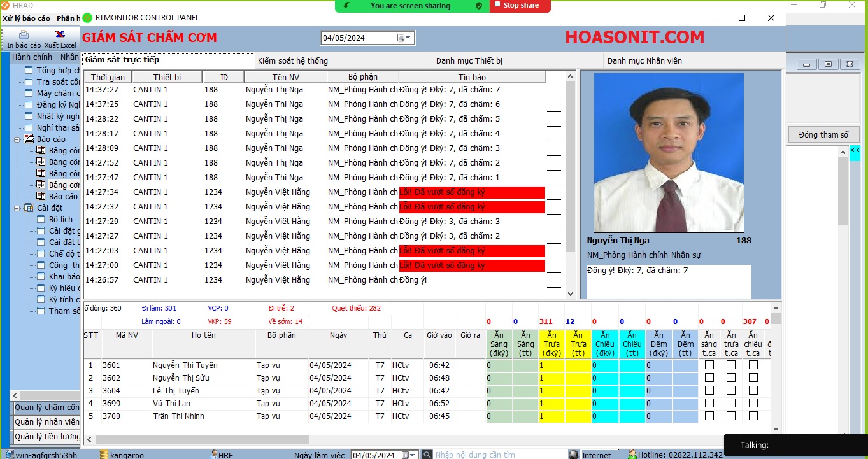868x459 pixels.
Task: Select the Báo cáo folder icon in tree
Action: click(x=29, y=139)
